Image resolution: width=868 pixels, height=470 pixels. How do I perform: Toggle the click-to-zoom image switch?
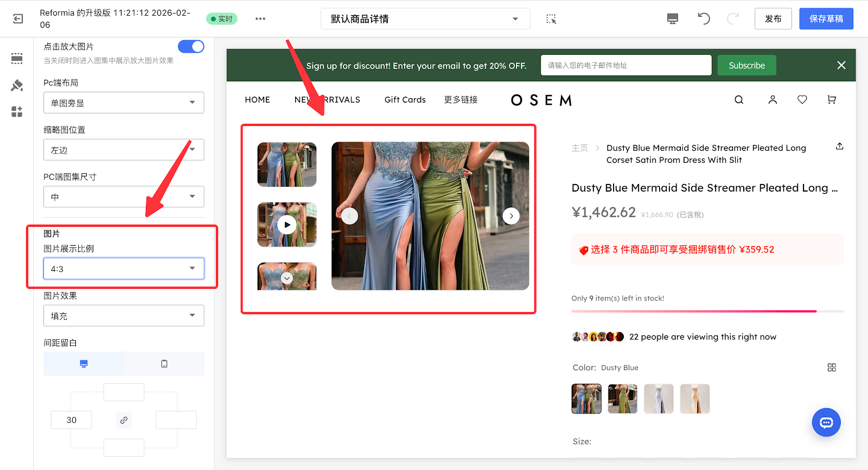191,47
